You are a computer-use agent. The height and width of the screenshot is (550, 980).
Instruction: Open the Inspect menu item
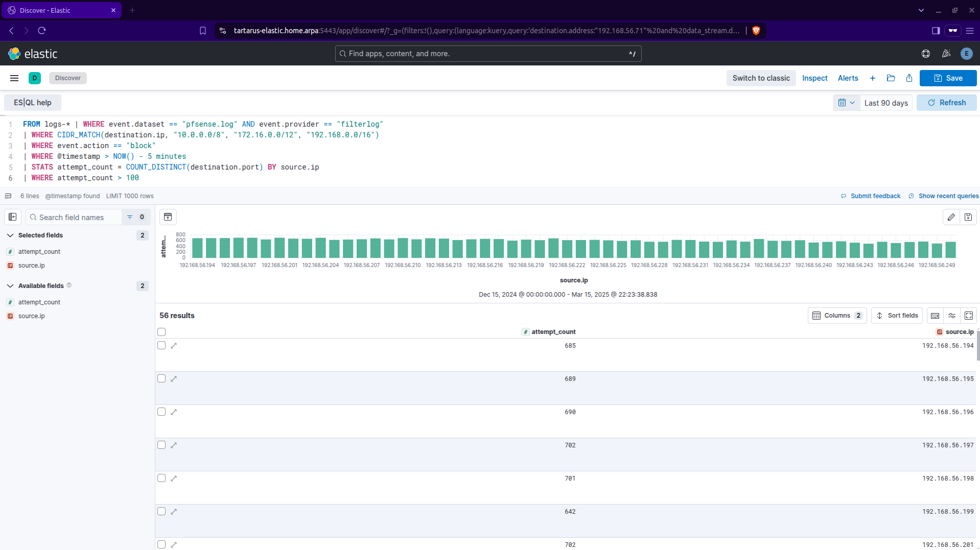tap(814, 78)
